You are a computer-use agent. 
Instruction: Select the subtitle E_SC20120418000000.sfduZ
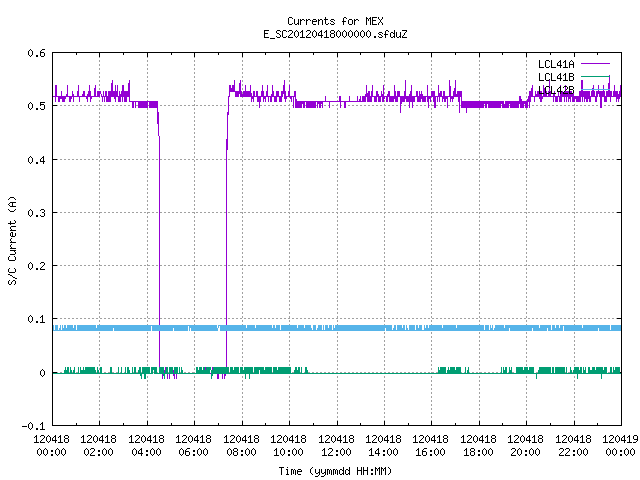pos(335,34)
